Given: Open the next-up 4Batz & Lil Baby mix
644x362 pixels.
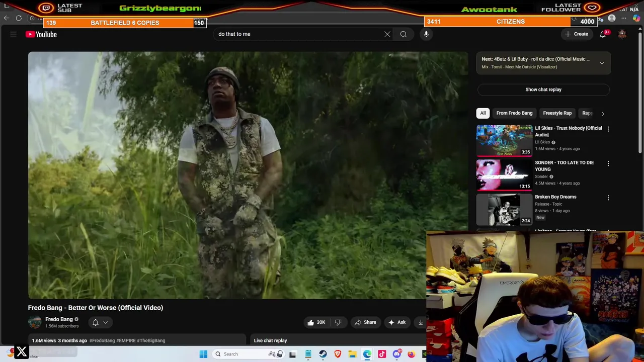Looking at the screenshot, I should coord(535,59).
